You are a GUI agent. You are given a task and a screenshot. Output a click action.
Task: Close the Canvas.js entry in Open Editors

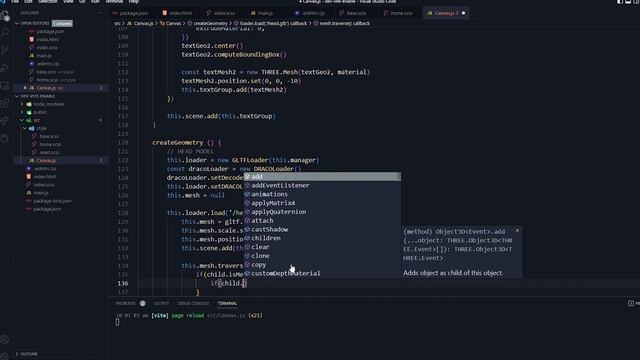25,88
